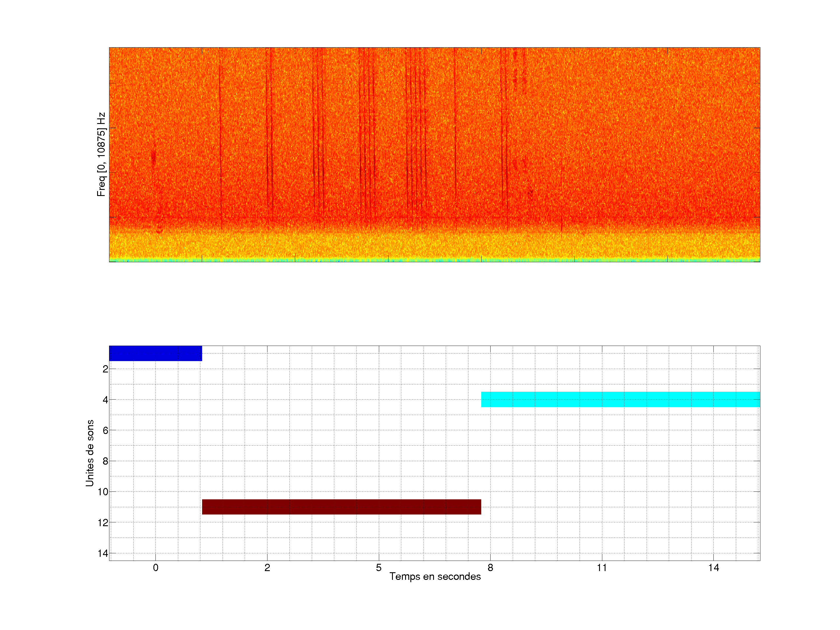Screen dimensions: 840x630
Task: Click the yellow low-frequency band in spectrogram
Action: [x=434, y=245]
